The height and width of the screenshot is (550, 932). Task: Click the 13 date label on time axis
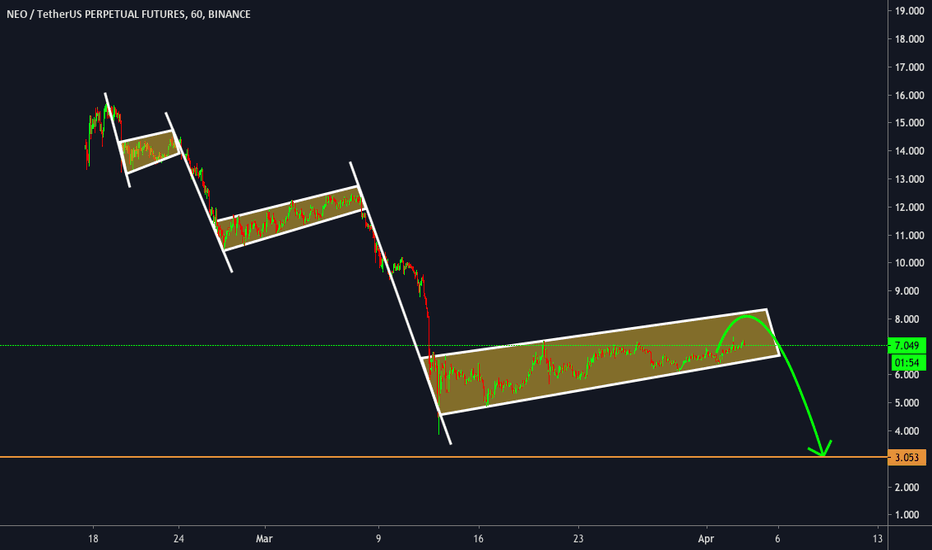click(x=877, y=539)
